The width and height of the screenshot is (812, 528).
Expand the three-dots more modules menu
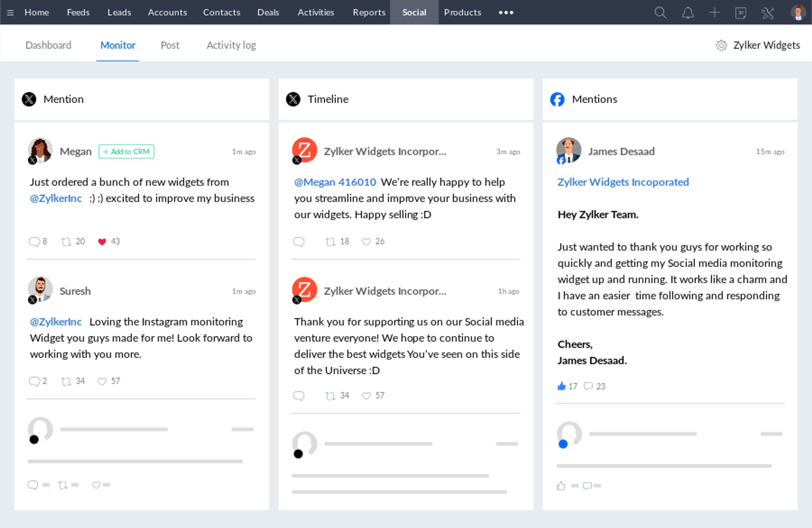pos(506,13)
